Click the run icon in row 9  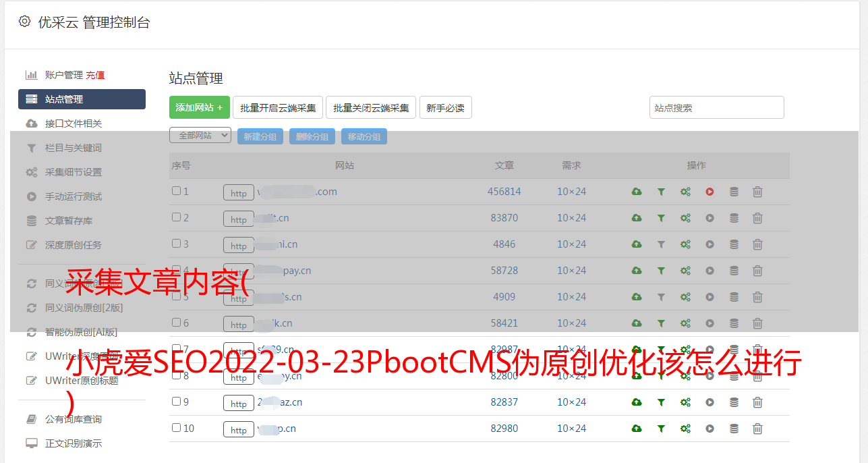tap(710, 402)
